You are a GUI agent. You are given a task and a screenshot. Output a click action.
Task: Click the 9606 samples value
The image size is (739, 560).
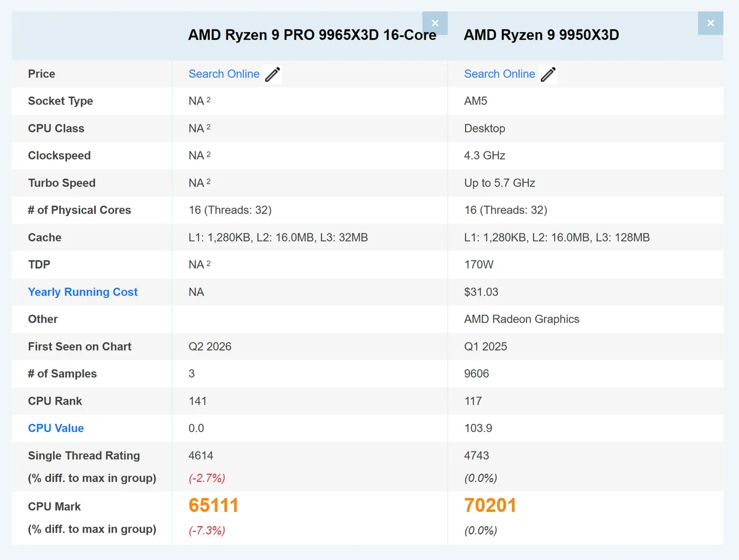click(477, 374)
